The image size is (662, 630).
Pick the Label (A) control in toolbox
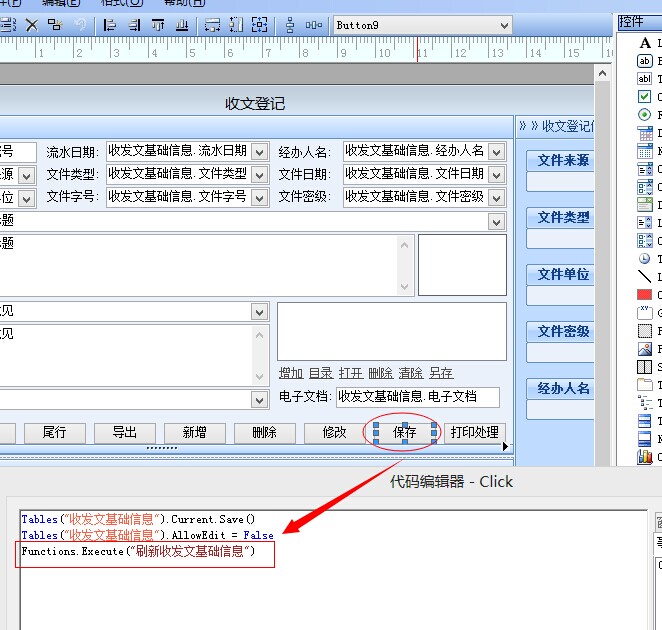[x=645, y=43]
